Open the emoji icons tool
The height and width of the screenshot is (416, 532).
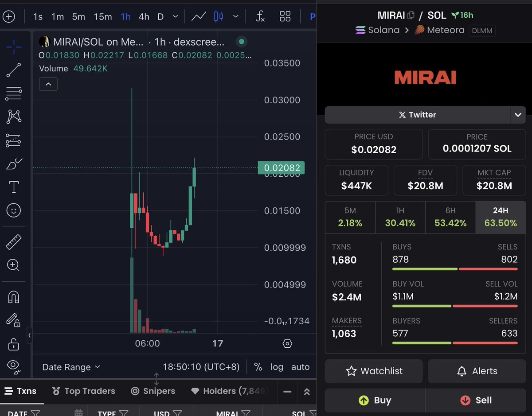pyautogui.click(x=14, y=210)
